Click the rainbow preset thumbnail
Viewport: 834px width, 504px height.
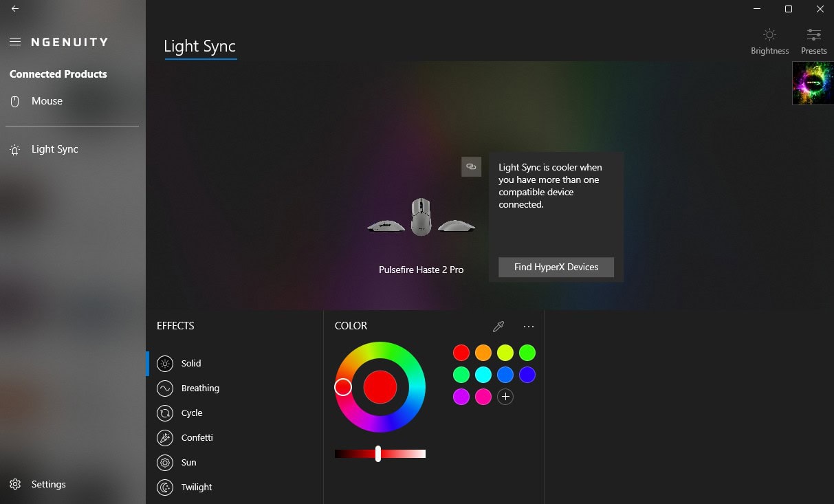(813, 83)
